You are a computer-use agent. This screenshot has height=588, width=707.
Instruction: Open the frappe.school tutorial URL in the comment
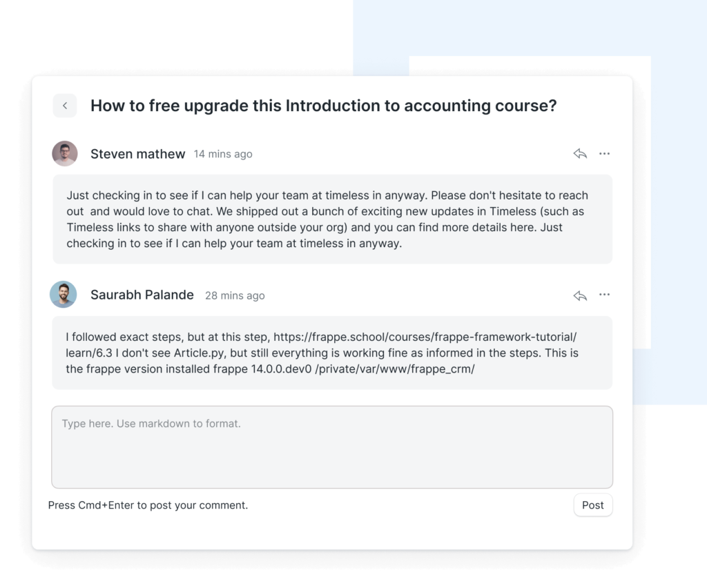click(425, 337)
